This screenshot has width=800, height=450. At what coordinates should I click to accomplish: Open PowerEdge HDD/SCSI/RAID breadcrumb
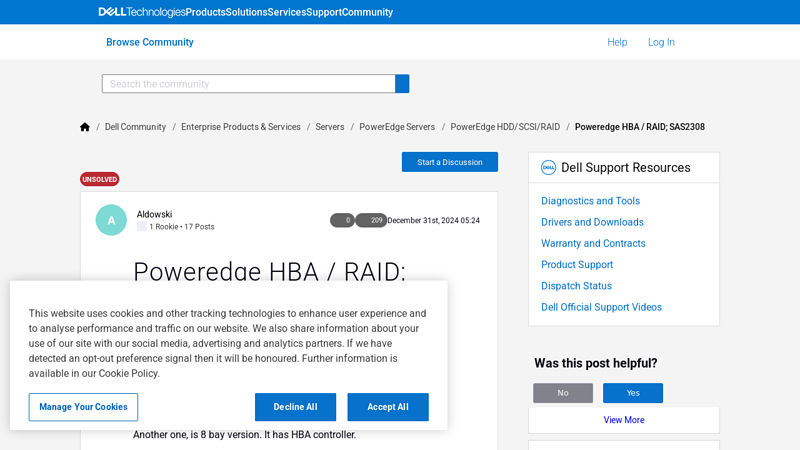[x=505, y=127]
